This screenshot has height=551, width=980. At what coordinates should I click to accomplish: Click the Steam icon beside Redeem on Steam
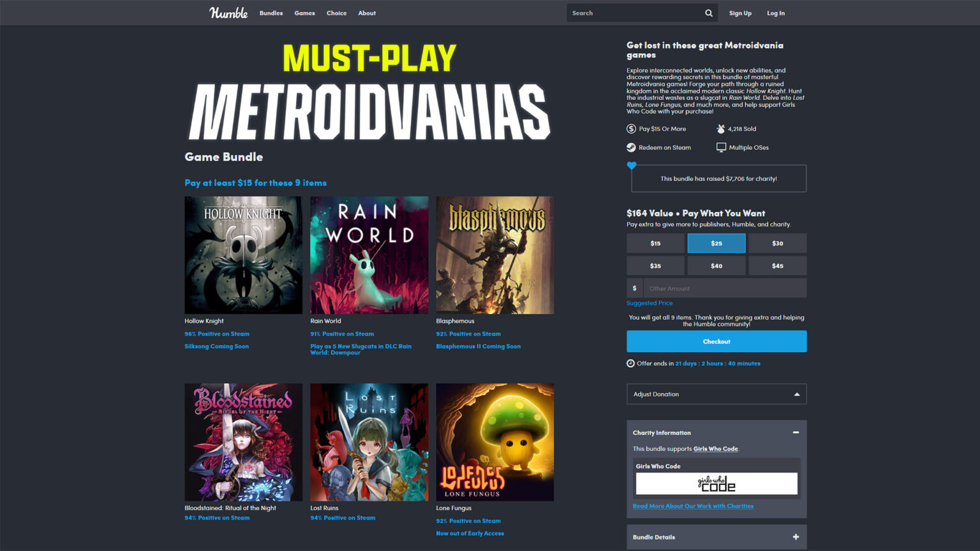(x=631, y=147)
